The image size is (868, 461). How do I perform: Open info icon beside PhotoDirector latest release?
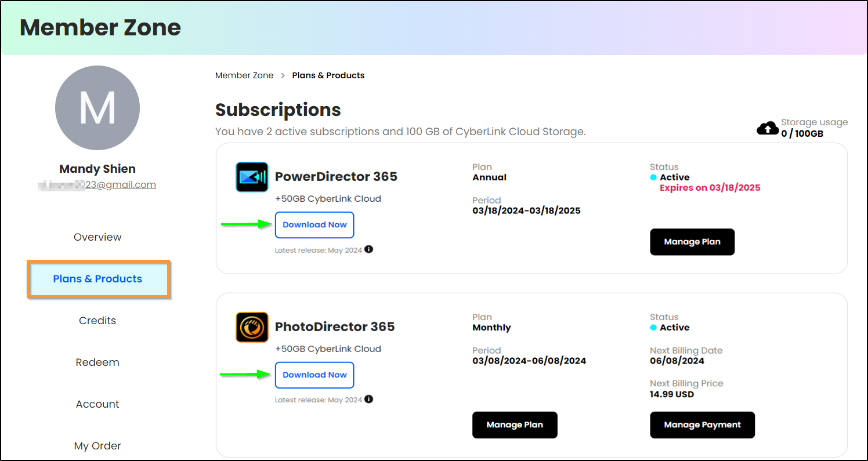(368, 399)
